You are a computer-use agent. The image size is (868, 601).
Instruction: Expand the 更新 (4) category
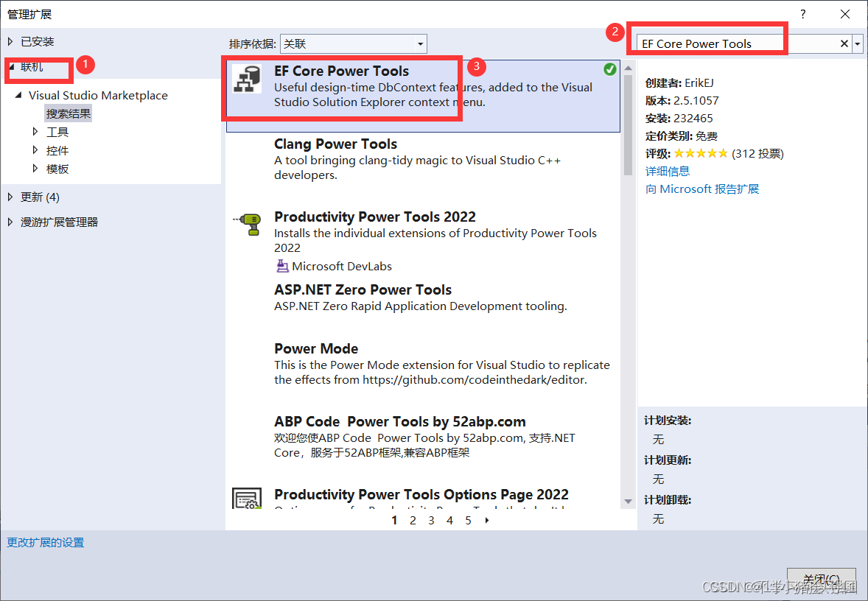(x=10, y=197)
